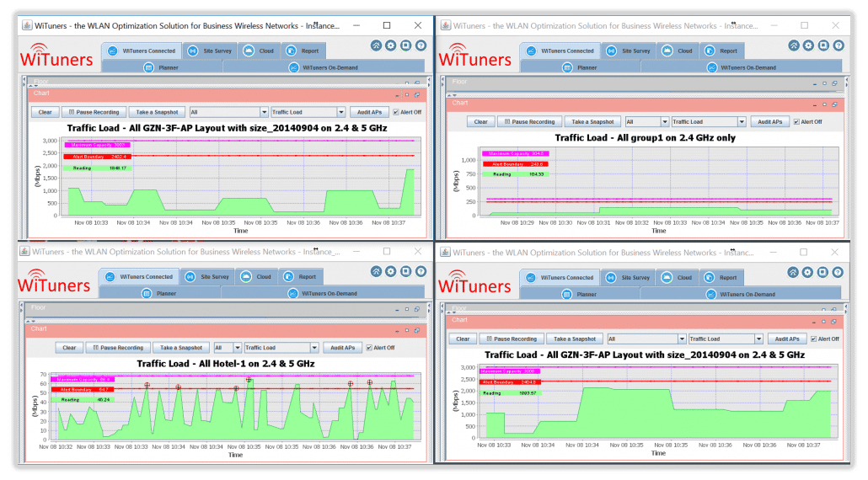Screen dimensions: 868x480
Task: Click home icon in group1 window
Action: [794, 45]
